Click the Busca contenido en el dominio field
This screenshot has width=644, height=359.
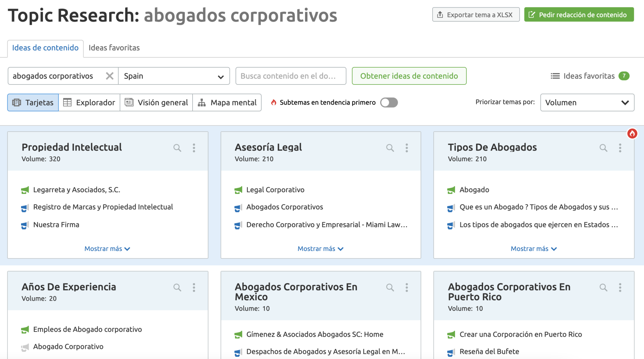point(290,76)
